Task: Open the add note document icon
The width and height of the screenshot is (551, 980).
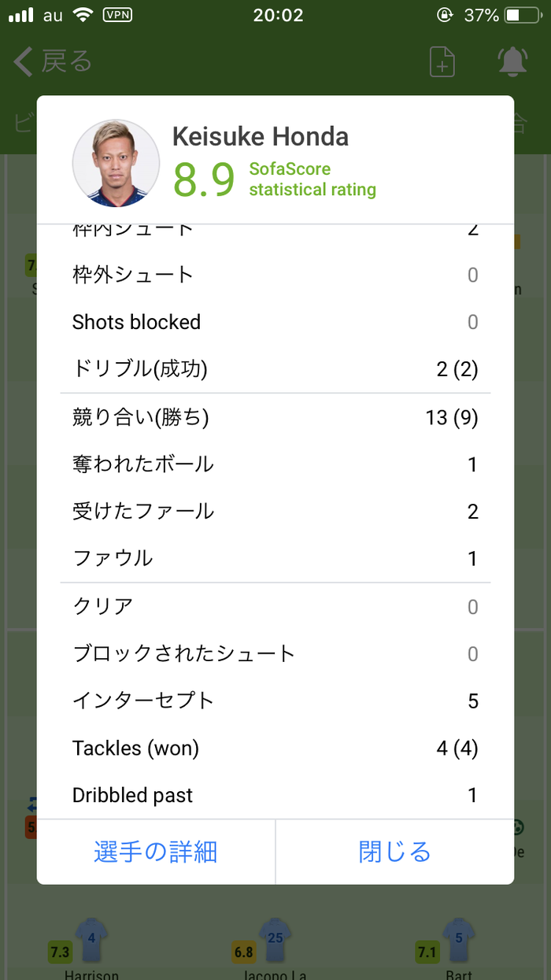Action: (x=442, y=61)
